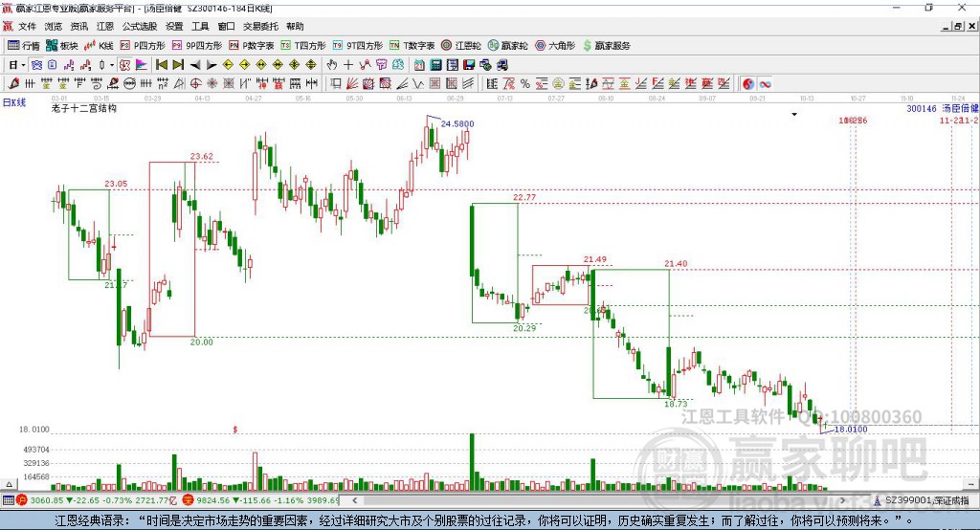
Task: Open the 工具 menu
Action: (200, 26)
